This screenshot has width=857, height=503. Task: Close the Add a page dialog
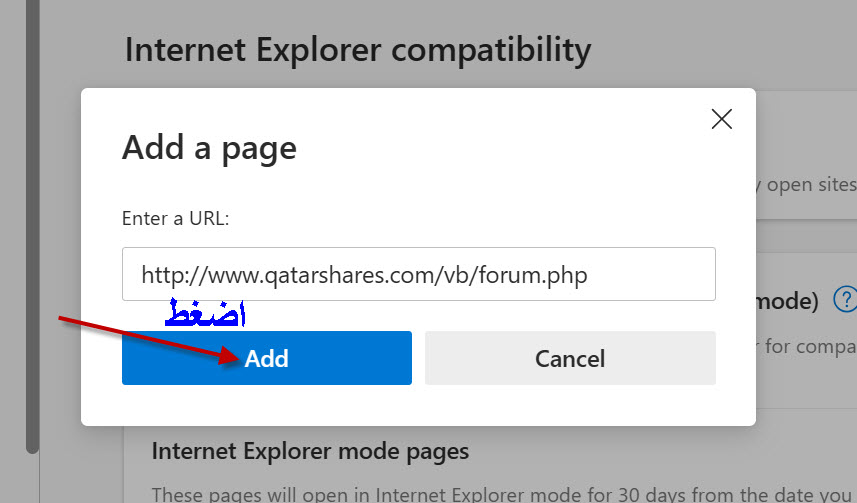pyautogui.click(x=721, y=119)
